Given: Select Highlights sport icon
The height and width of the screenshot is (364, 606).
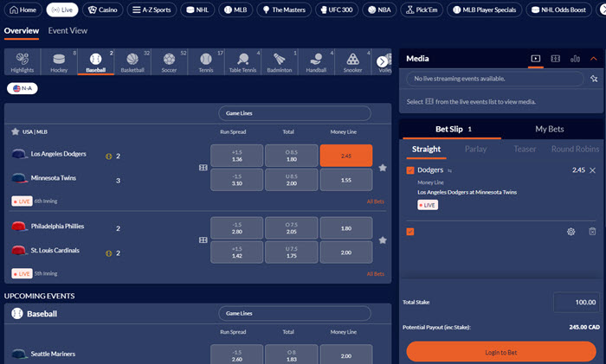Looking at the screenshot, I should pyautogui.click(x=23, y=61).
